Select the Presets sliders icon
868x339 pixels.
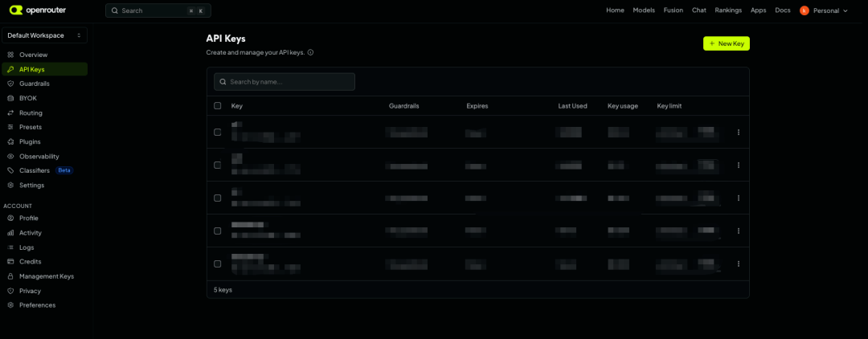tap(10, 127)
